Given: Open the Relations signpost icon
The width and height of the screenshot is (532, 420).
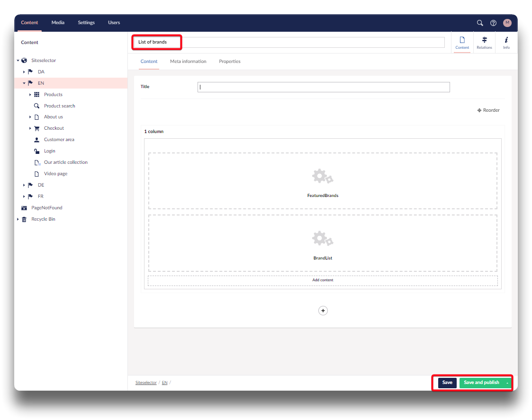Looking at the screenshot, I should tap(484, 43).
